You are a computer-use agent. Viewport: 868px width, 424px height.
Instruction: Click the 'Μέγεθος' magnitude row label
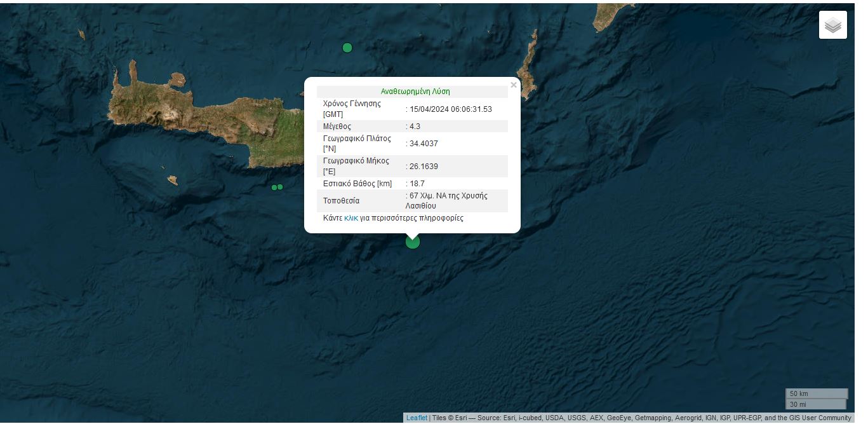(x=337, y=127)
